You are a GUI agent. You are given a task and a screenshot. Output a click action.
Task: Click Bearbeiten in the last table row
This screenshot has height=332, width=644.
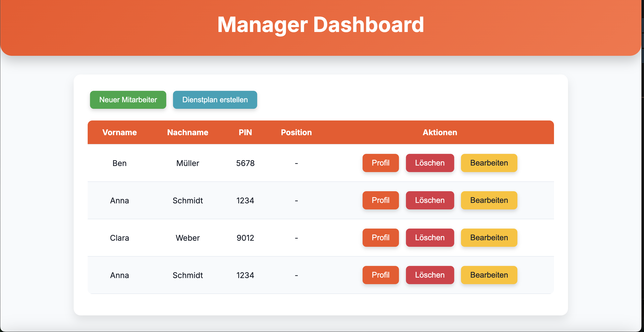489,275
